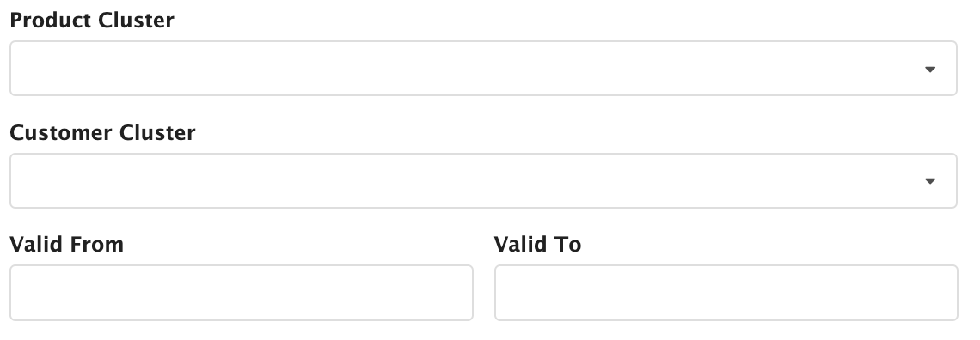Click the Customer Cluster label
Viewport: 980px width, 340px height.
(102, 132)
